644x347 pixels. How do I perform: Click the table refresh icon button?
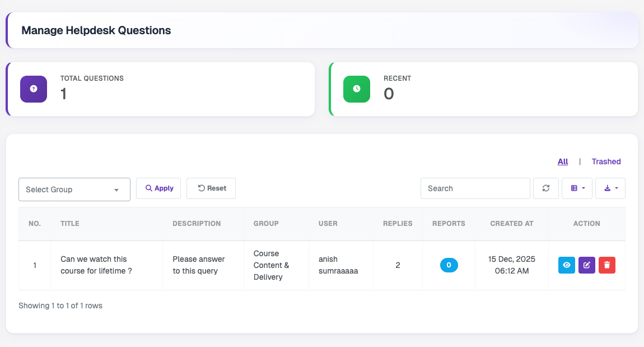546,188
